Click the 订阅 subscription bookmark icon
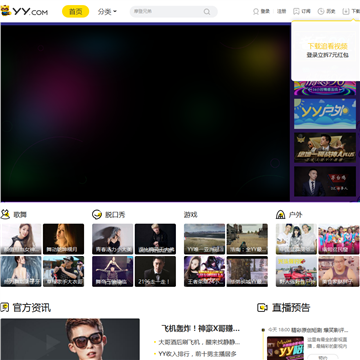 pos(296,11)
